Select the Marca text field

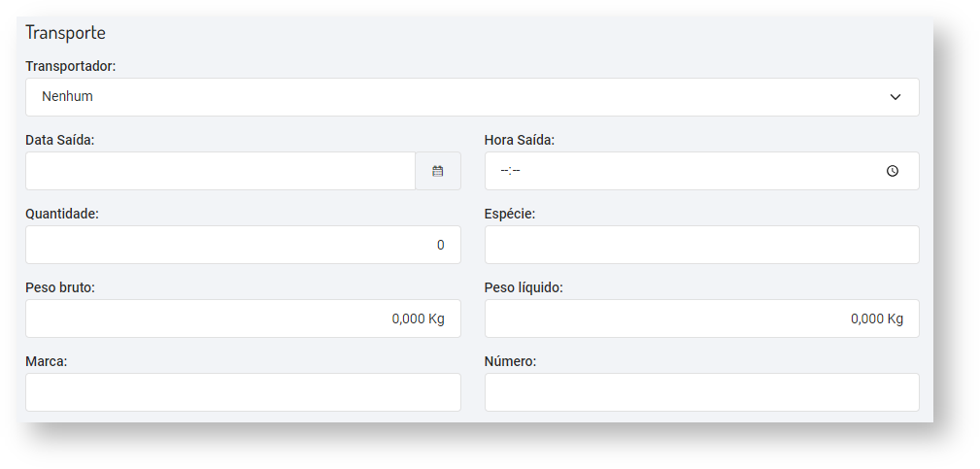coord(243,392)
